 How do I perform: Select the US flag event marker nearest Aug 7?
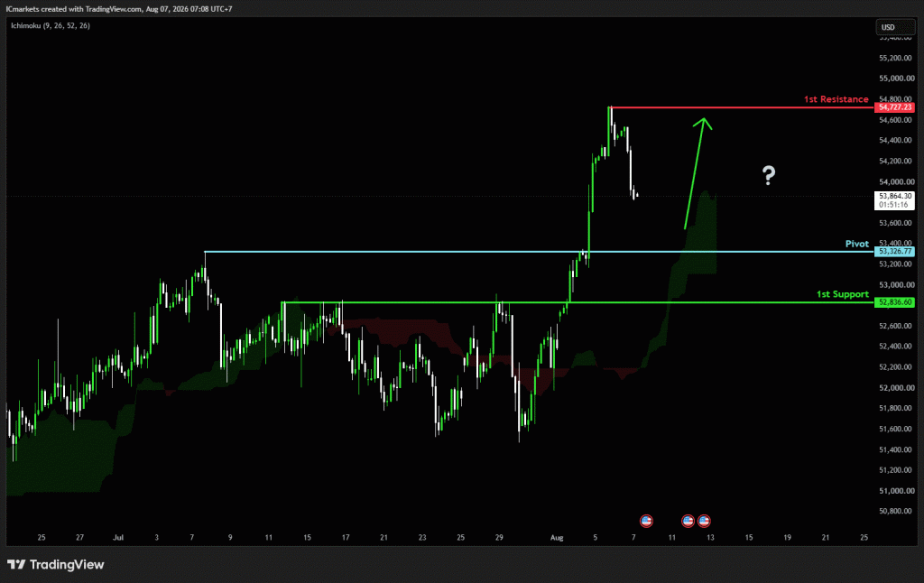tap(646, 521)
